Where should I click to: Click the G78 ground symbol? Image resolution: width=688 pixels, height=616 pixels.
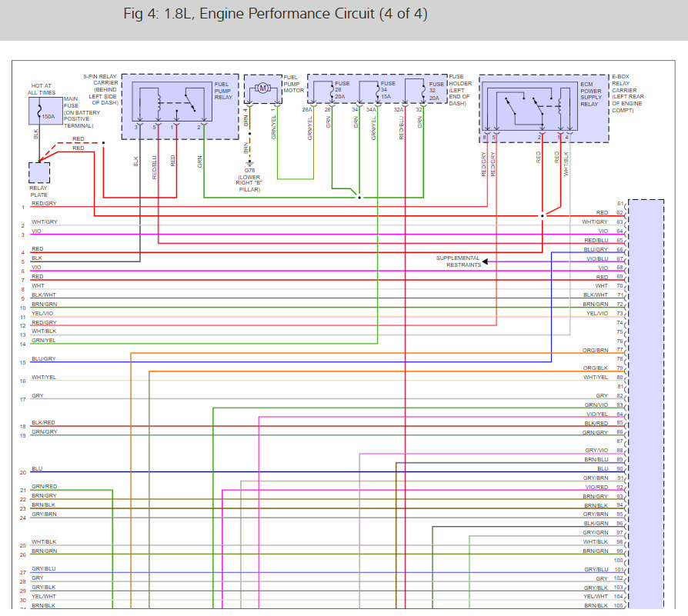[249, 164]
